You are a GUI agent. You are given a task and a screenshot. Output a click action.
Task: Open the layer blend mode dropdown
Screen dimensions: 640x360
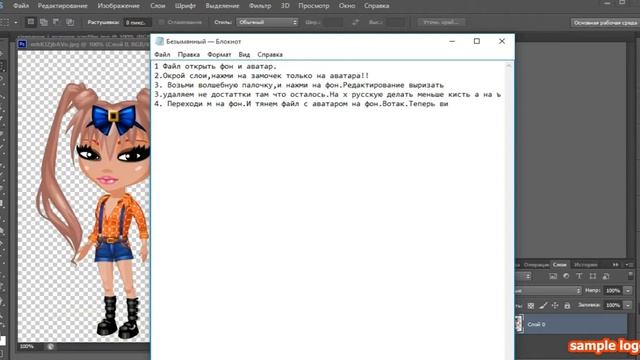click(548, 291)
